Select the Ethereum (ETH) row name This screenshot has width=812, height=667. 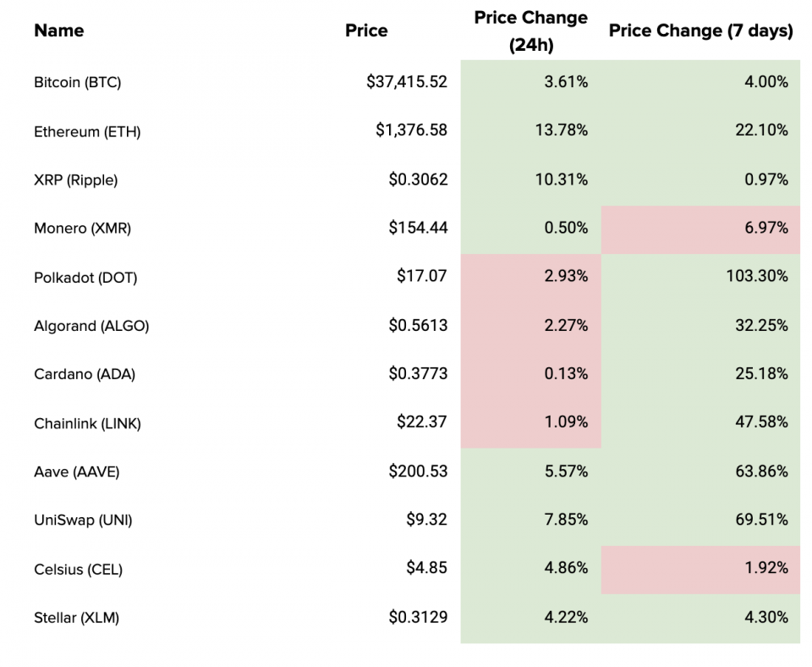click(x=87, y=132)
